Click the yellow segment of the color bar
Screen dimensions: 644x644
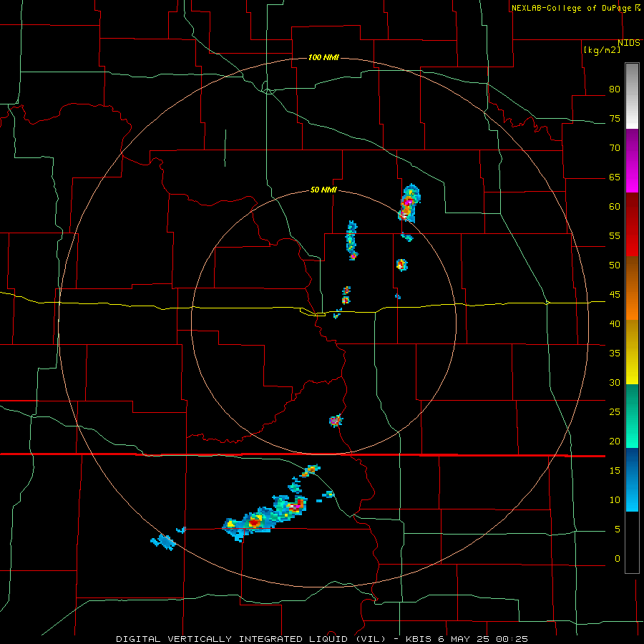[632, 352]
